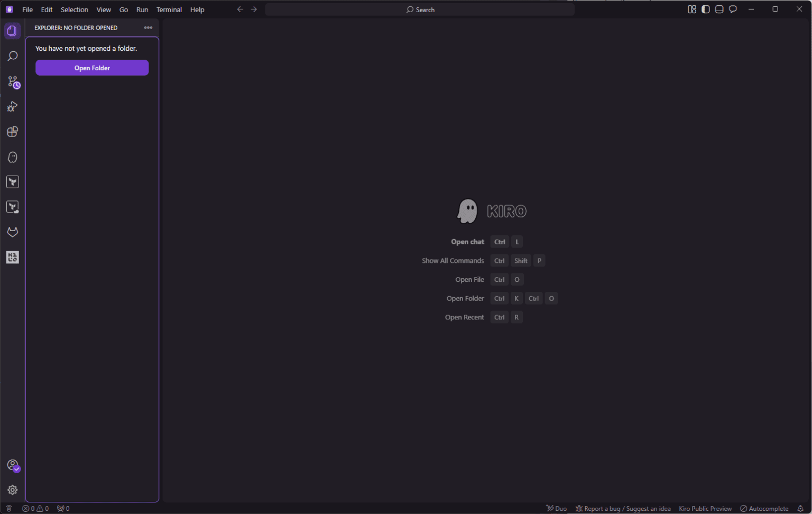The height and width of the screenshot is (514, 812).
Task: Open the accounts menu in sidebar
Action: coord(13,465)
